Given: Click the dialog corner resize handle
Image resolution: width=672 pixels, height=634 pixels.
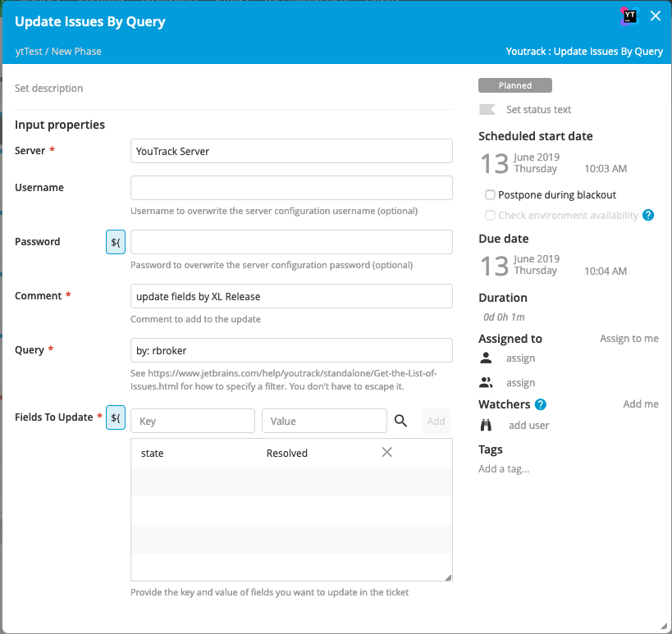Looking at the screenshot, I should click(664, 627).
